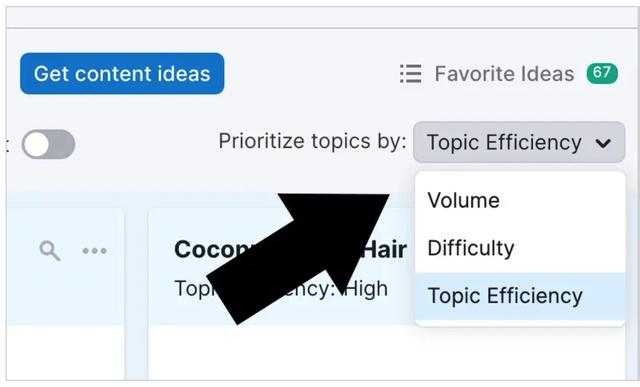Viewport: 640px width, 387px height.
Task: Click the green 67 ideas count badge
Action: 602,73
